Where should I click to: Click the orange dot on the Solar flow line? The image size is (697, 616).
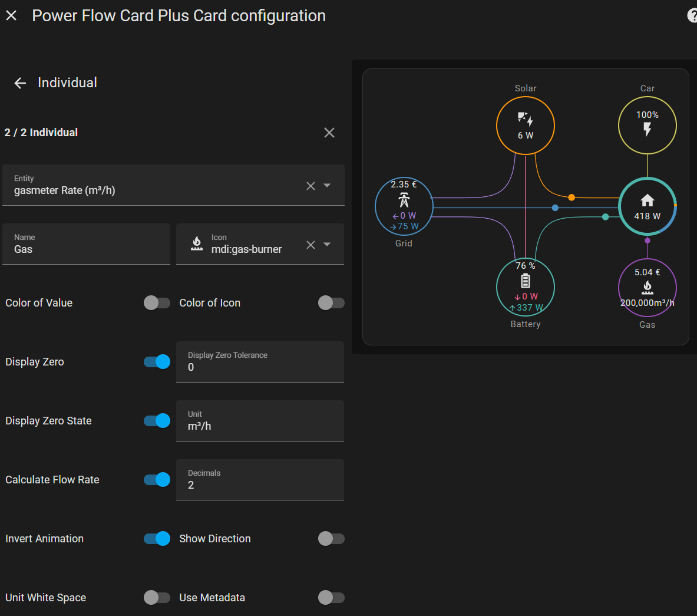click(571, 197)
